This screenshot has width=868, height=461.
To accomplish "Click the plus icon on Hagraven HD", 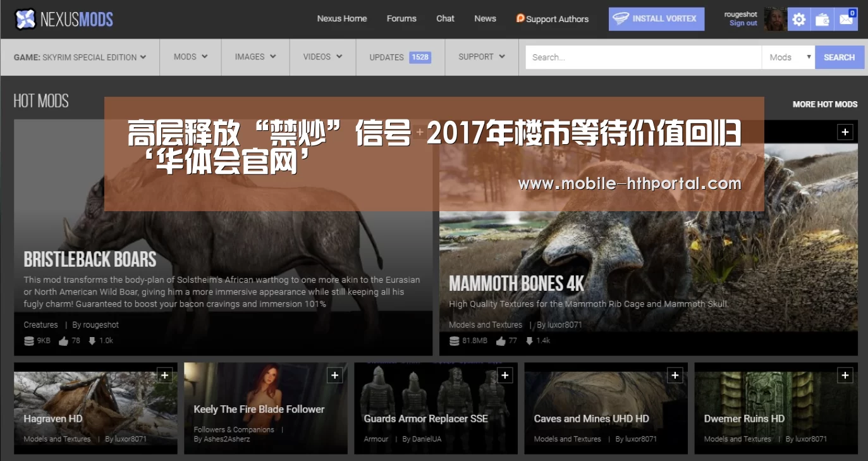I will coord(164,376).
